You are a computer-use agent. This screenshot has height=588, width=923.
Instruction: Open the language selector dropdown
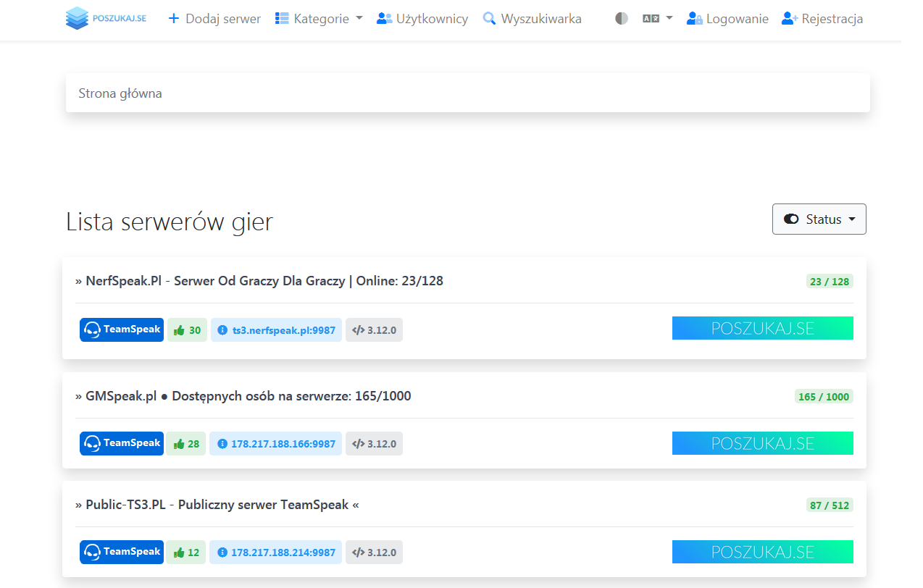tap(657, 19)
